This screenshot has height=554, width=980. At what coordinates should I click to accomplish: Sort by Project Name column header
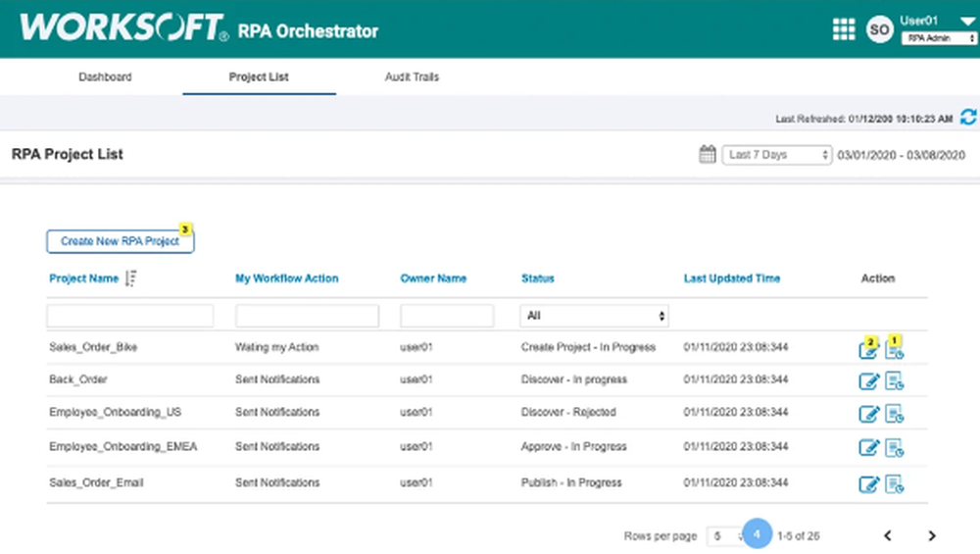pyautogui.click(x=83, y=278)
